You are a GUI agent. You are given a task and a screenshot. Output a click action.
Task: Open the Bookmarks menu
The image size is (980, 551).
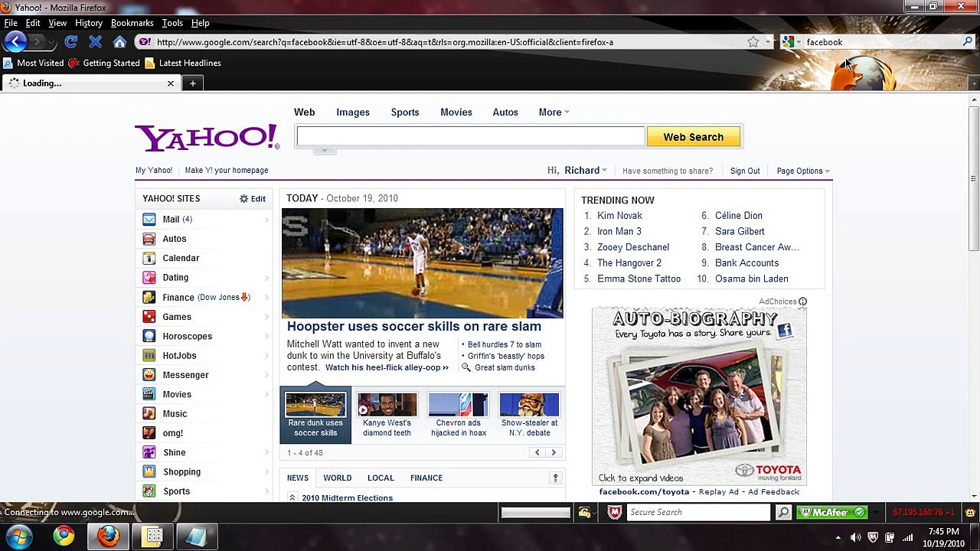132,23
